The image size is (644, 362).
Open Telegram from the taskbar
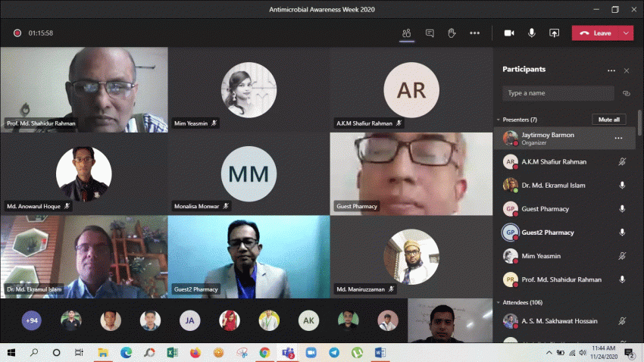[334, 353]
